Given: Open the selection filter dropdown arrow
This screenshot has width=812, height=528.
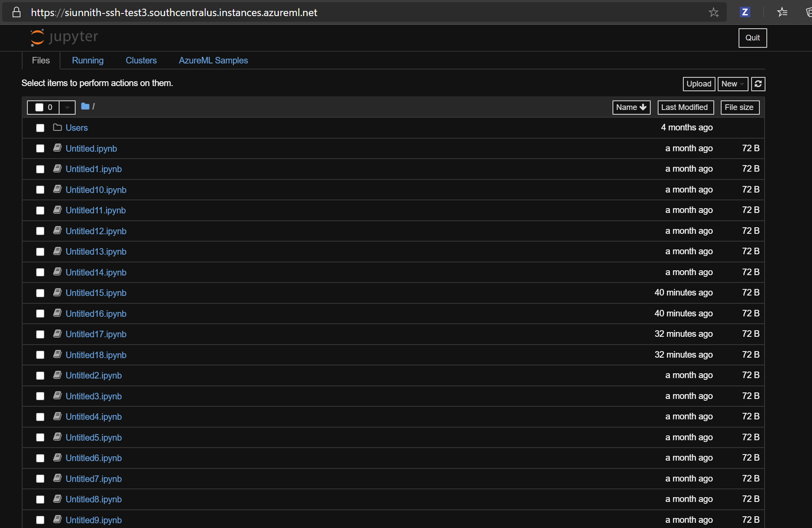Looking at the screenshot, I should point(67,107).
